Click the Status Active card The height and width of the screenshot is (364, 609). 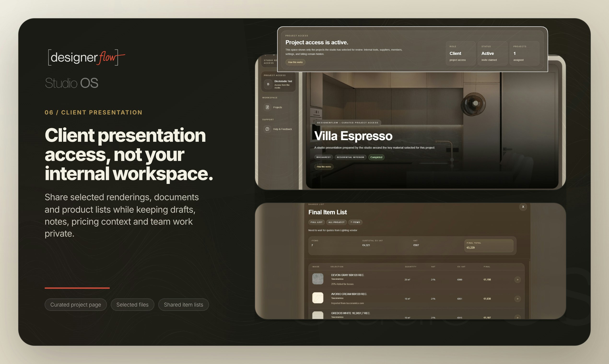492,53
